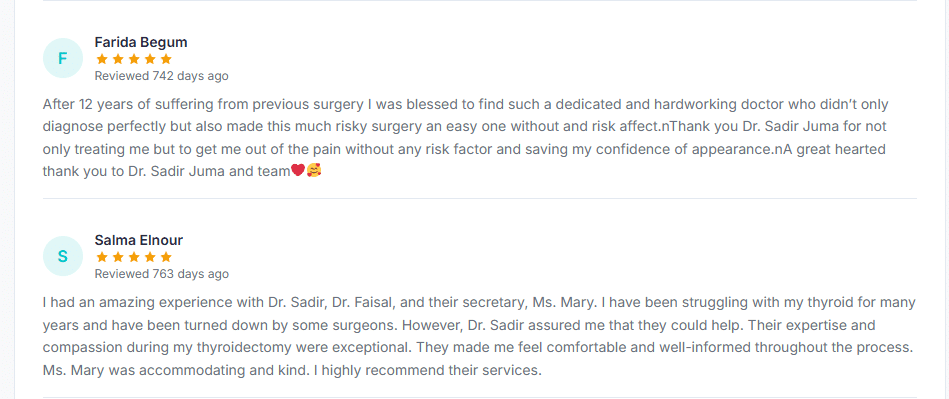The image size is (949, 399).
Task: Click the third star in Salma Elnour's rating
Action: [134, 257]
